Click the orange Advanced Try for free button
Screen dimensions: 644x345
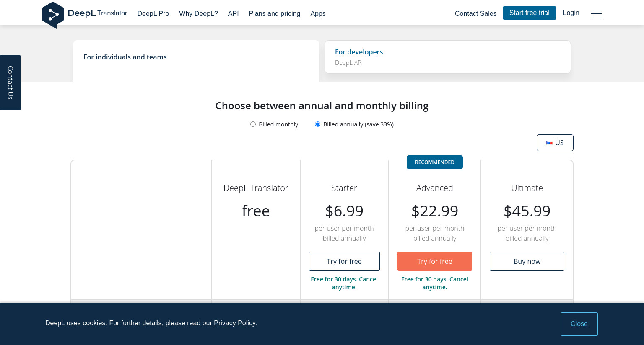tap(435, 261)
